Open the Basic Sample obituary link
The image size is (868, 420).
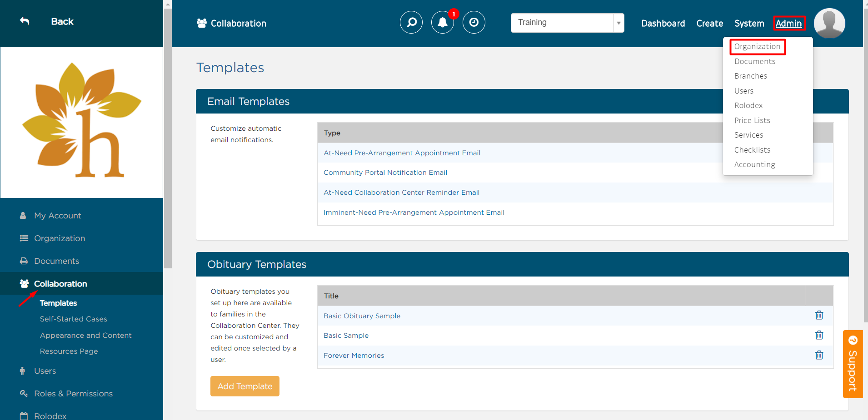pos(346,336)
